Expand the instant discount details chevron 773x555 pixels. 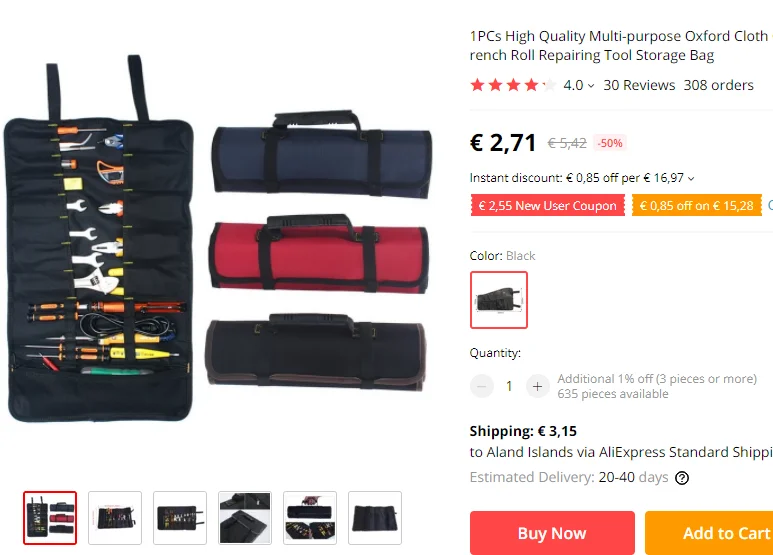(691, 178)
